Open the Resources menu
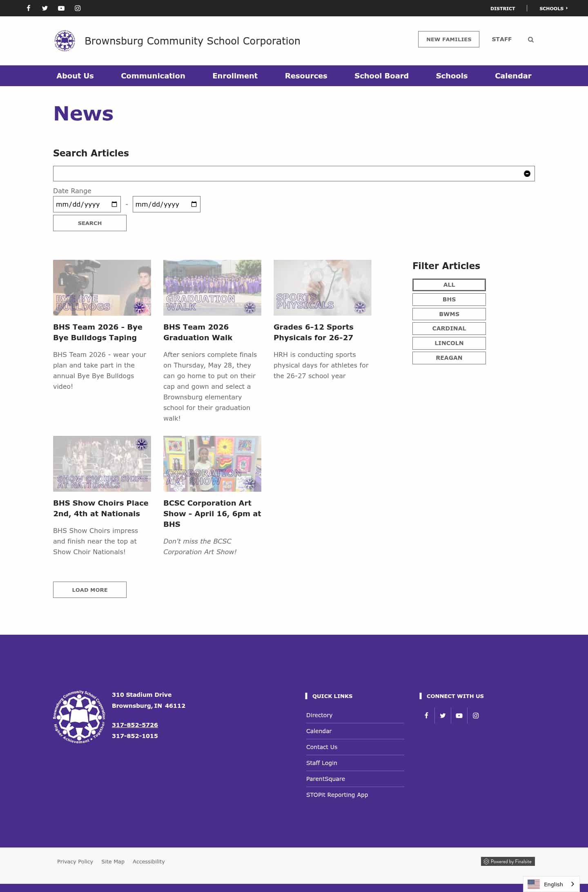 click(x=306, y=76)
